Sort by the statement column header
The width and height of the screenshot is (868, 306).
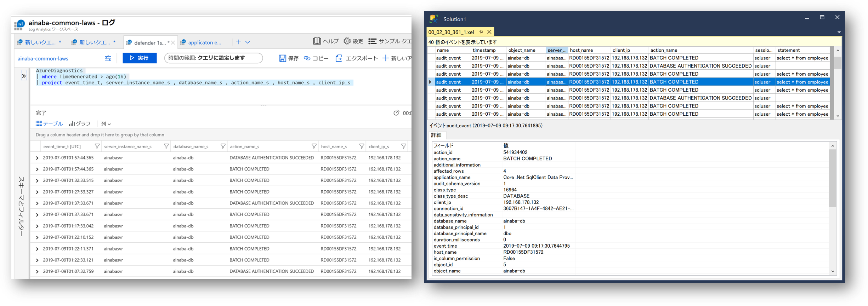pos(802,50)
